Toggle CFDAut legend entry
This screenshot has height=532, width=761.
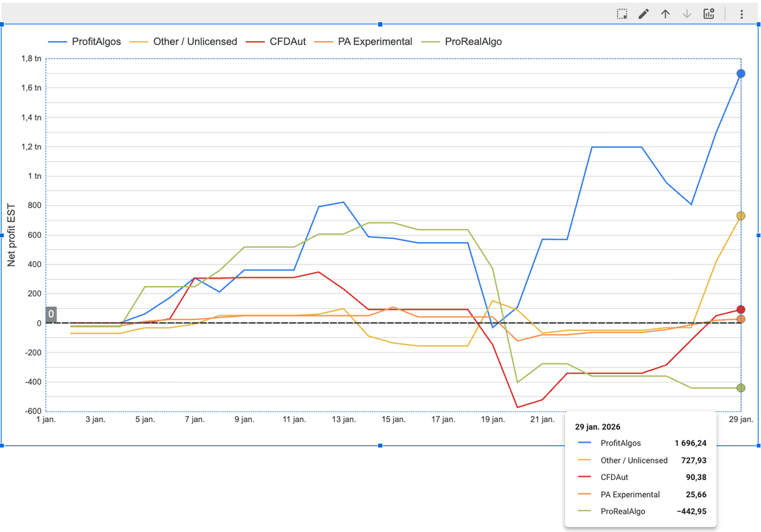pyautogui.click(x=276, y=41)
